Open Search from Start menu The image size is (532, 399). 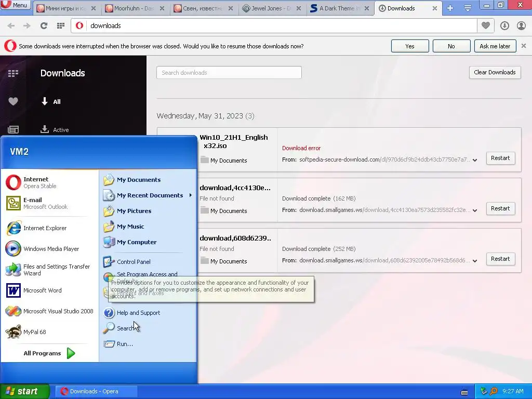click(x=148, y=328)
